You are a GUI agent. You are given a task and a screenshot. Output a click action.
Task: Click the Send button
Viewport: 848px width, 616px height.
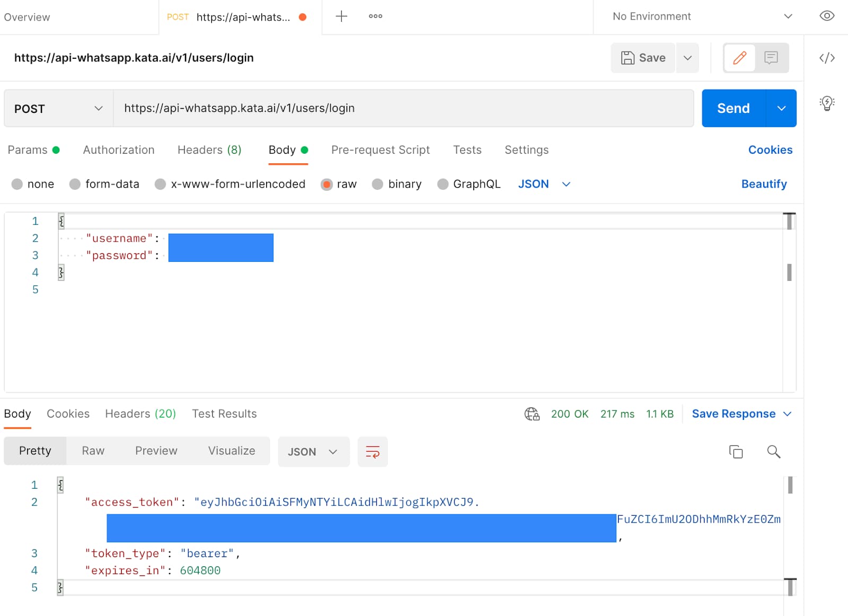pos(734,108)
